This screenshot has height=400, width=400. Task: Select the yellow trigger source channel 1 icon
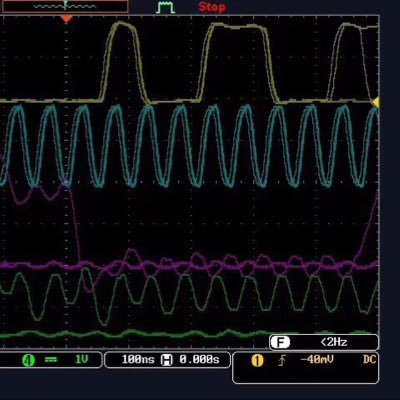[x=257, y=360]
